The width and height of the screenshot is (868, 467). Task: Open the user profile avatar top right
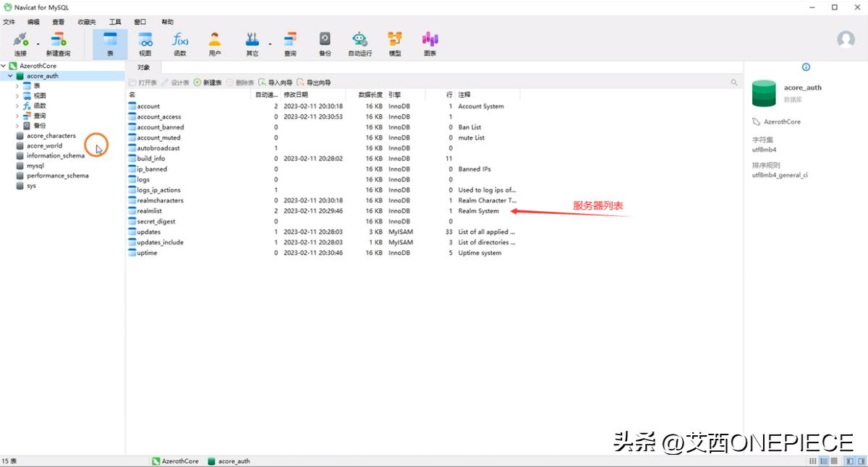pos(846,40)
